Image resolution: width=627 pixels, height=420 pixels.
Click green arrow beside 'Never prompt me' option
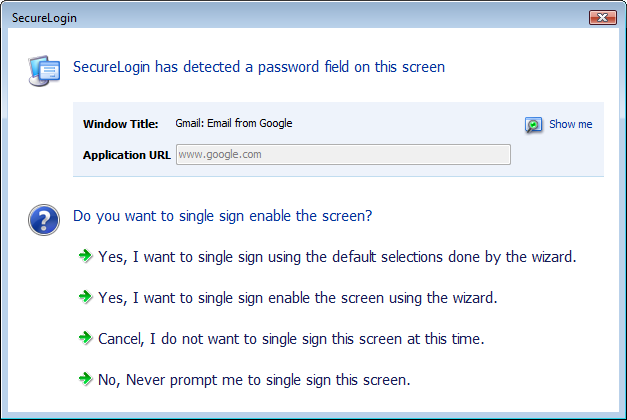click(x=85, y=379)
